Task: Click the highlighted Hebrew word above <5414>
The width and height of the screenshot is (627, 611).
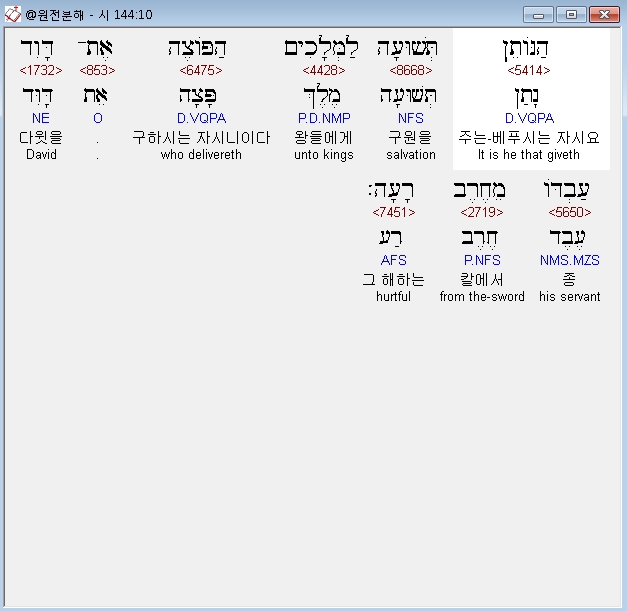Action: [x=526, y=50]
